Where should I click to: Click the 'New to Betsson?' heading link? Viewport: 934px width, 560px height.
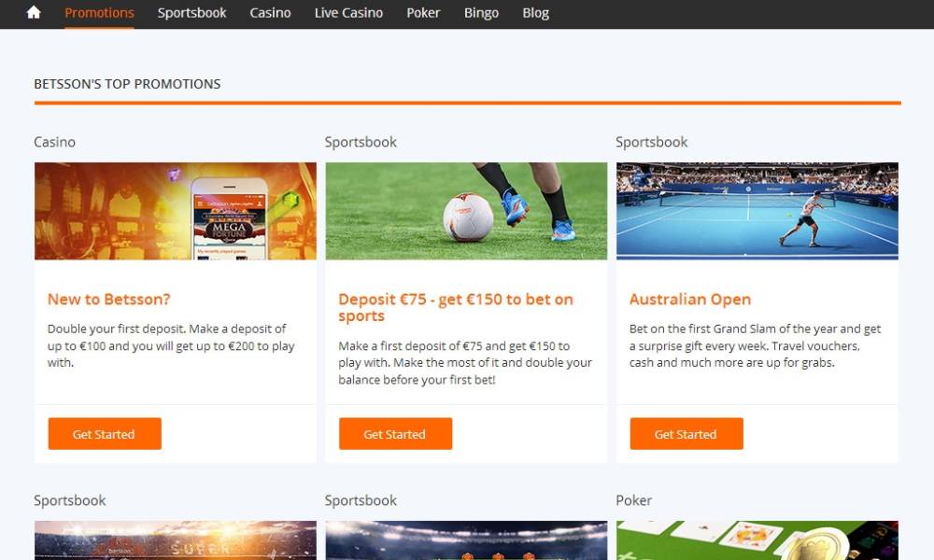[x=109, y=300]
